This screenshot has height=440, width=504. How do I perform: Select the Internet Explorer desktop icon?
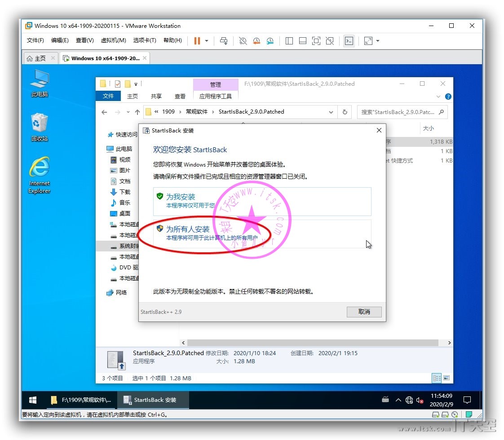(x=40, y=175)
